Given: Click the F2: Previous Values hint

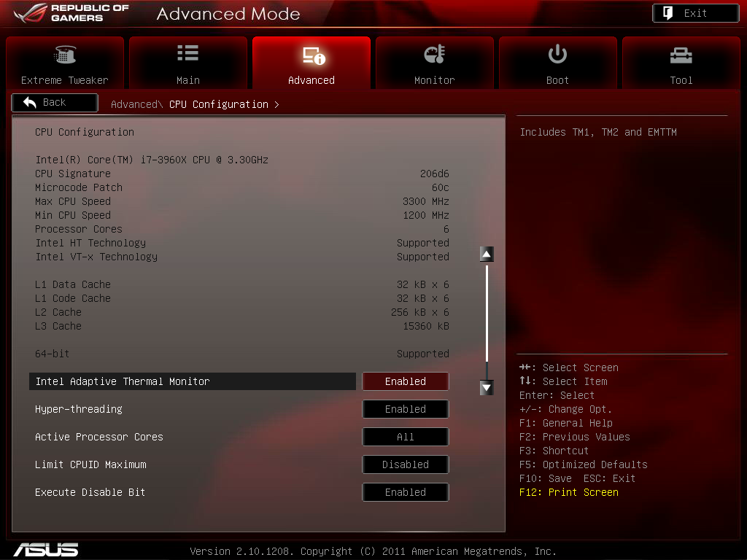Looking at the screenshot, I should [575, 437].
